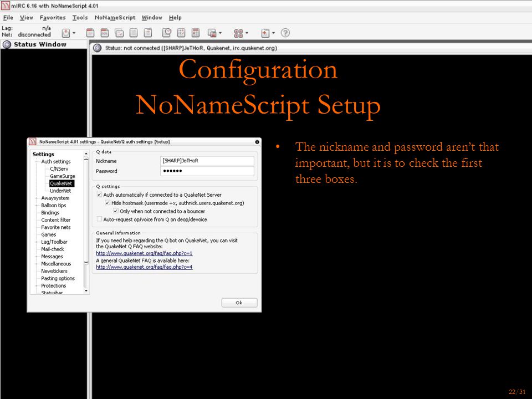Click the red table grid toolbar icon

(196, 33)
